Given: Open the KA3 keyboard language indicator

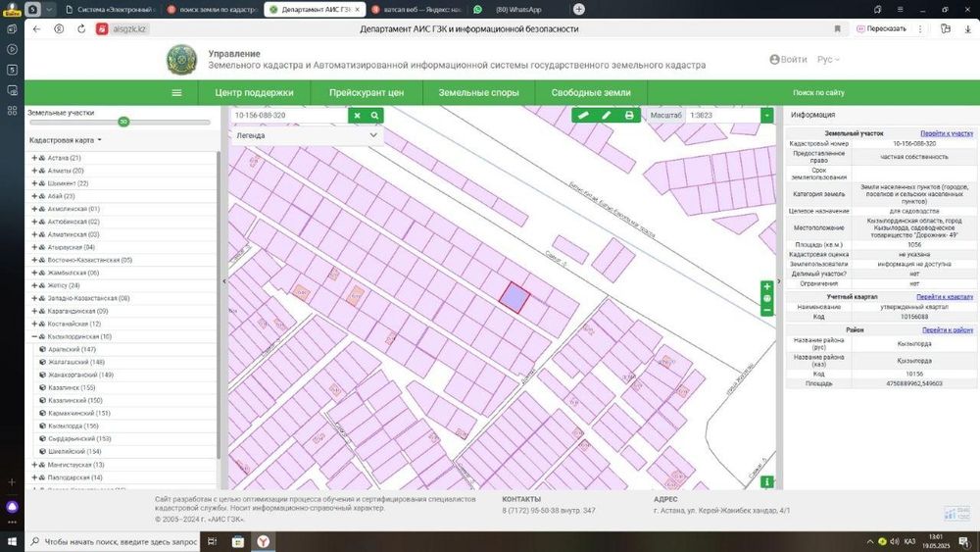Looking at the screenshot, I should [x=909, y=541].
